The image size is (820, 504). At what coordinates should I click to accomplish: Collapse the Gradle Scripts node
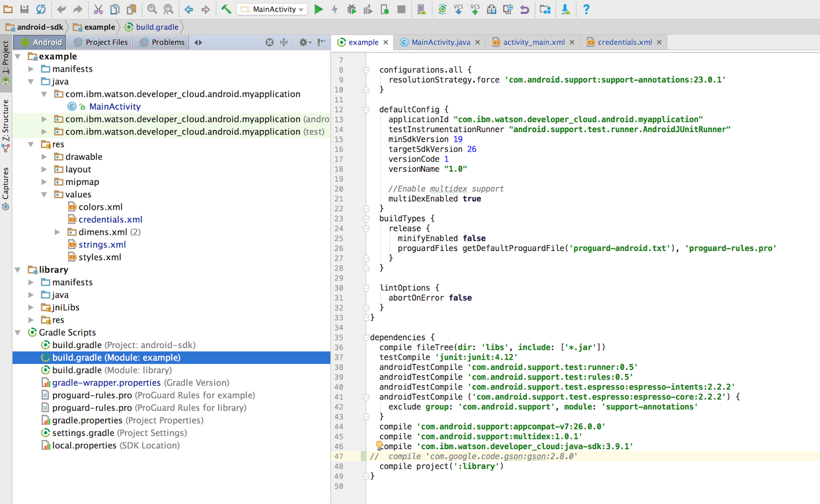pos(18,332)
